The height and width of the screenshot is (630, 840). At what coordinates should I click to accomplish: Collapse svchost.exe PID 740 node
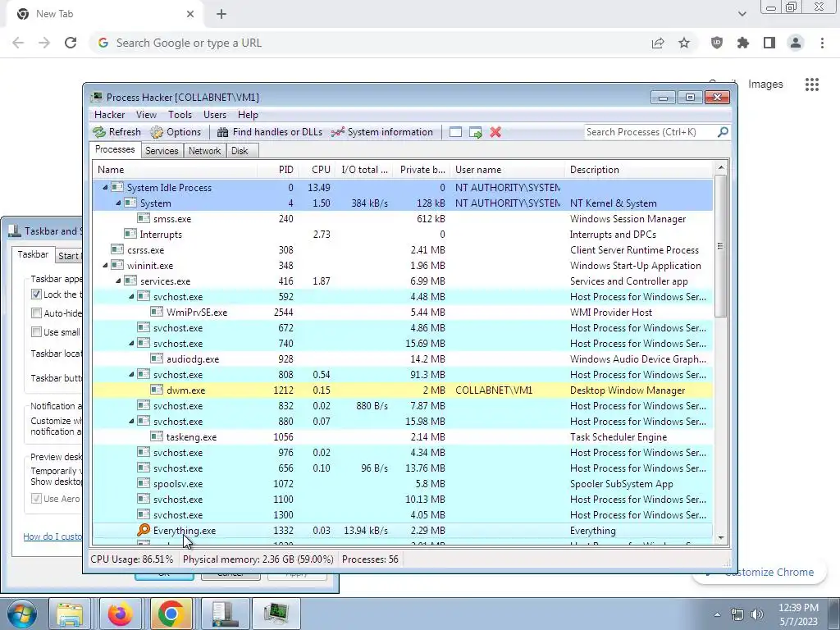pos(132,343)
